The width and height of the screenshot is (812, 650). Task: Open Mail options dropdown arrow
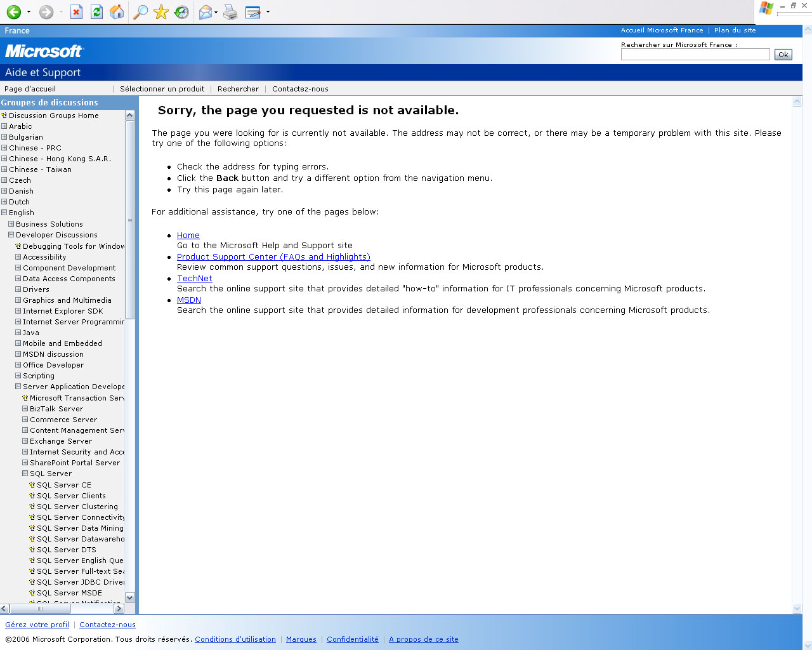[x=216, y=12]
